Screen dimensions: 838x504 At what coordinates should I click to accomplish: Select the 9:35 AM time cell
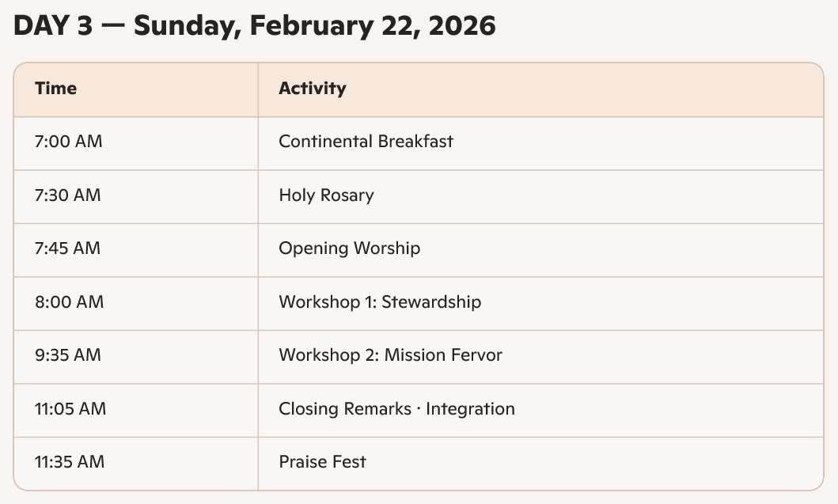68,355
